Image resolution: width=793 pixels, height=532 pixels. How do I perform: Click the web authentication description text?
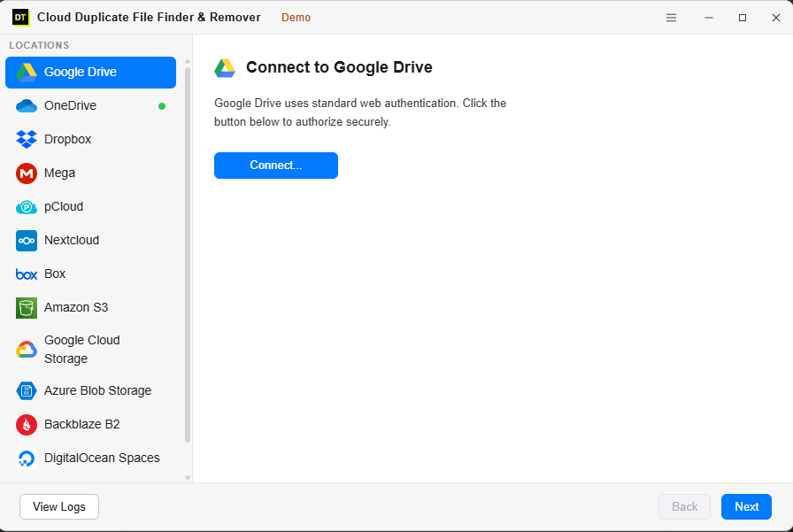coord(360,112)
